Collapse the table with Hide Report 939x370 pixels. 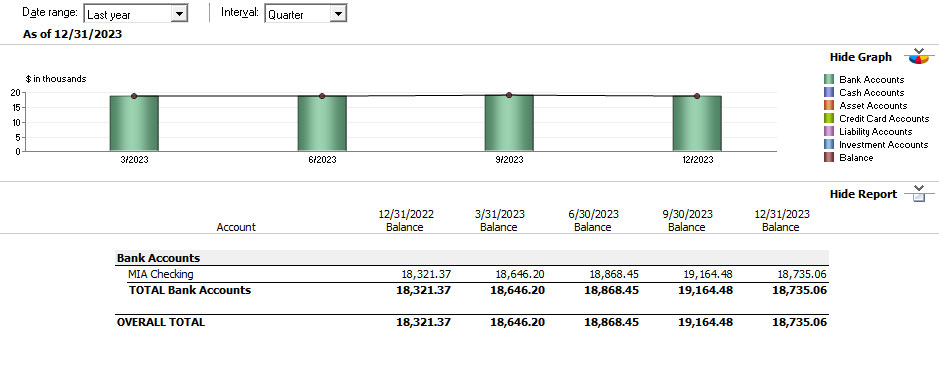coord(863,194)
